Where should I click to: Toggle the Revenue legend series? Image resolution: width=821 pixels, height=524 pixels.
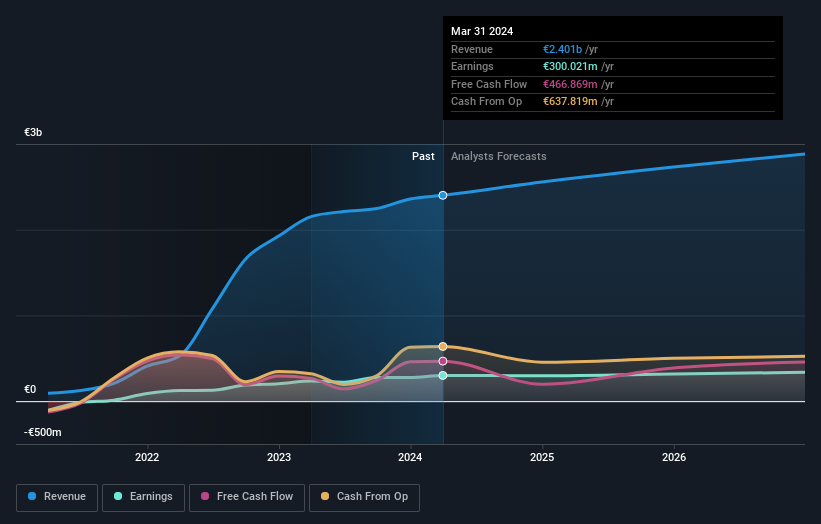[x=57, y=497]
